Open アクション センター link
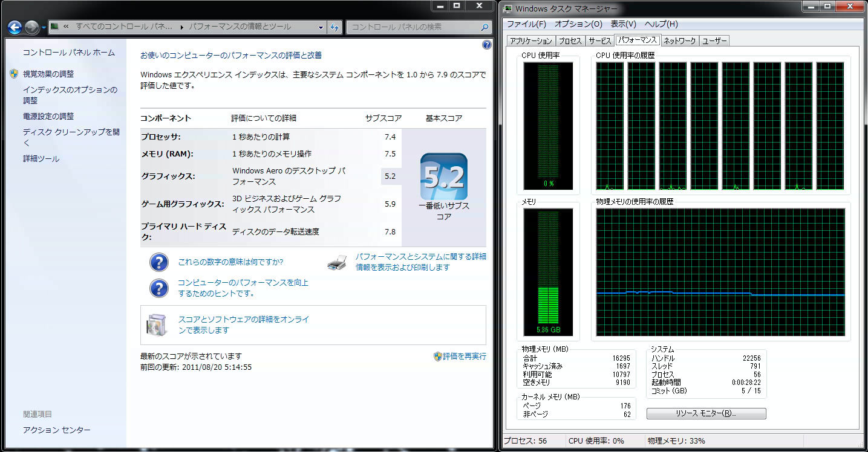 pyautogui.click(x=56, y=430)
